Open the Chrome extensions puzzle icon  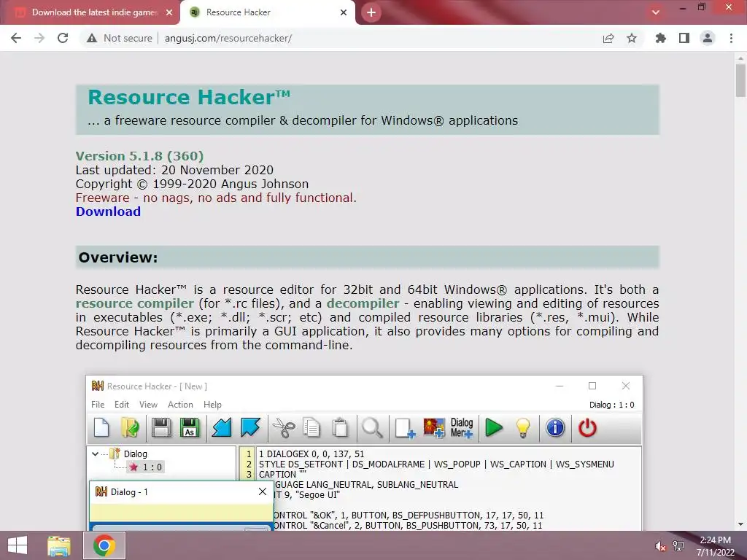[660, 38]
